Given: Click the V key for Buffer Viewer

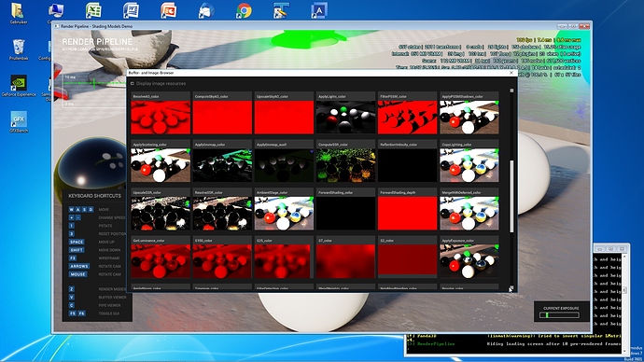Looking at the screenshot, I should point(72,297).
